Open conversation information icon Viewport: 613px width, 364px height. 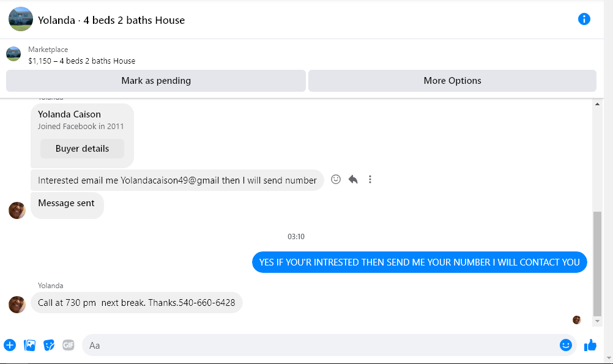click(584, 19)
